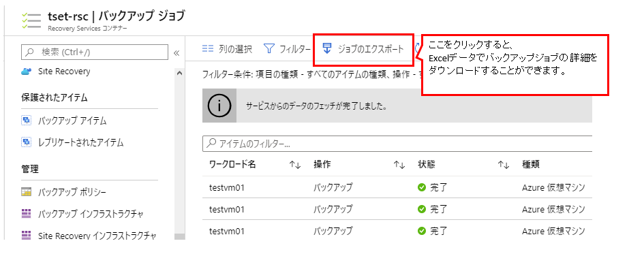Screen dimensions: 644x269
Task: Click the green 完了 status icon in first row
Action: [422, 188]
